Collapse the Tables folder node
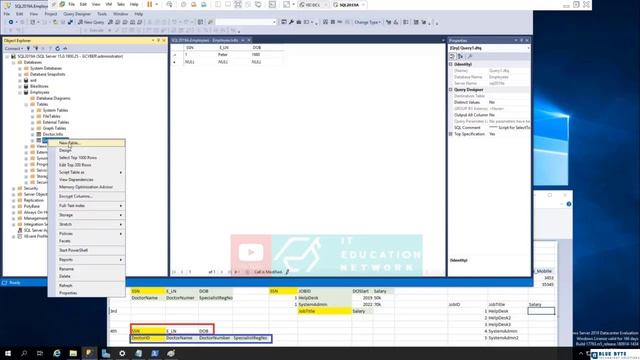 tap(26, 104)
